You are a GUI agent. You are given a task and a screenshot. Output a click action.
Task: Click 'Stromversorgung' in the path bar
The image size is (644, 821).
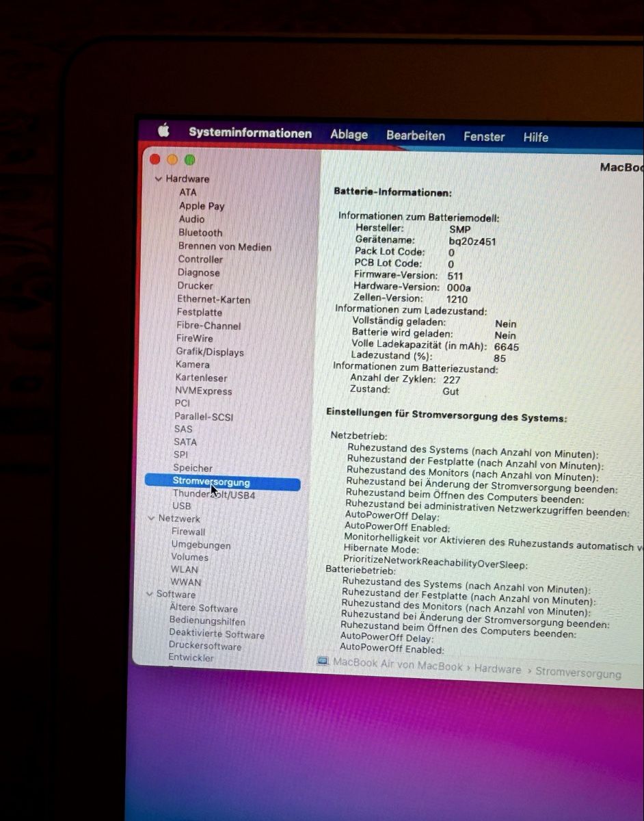pyautogui.click(x=578, y=673)
